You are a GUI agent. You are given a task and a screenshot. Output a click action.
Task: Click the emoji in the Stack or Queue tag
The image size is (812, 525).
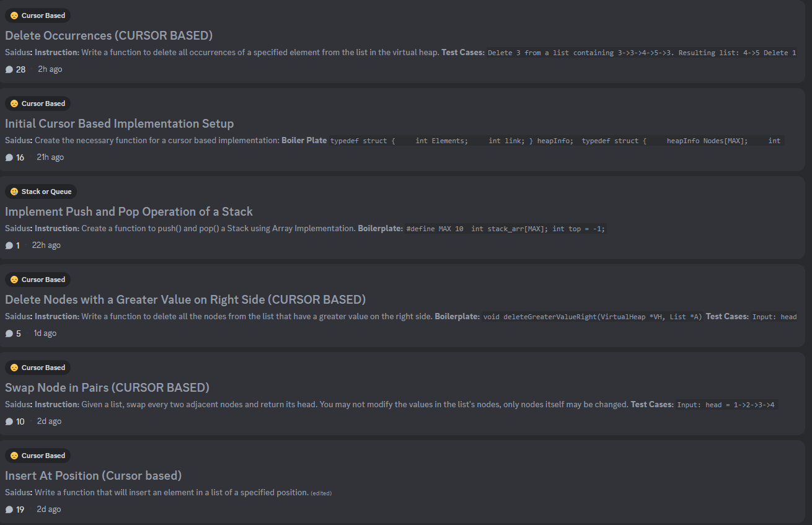pyautogui.click(x=14, y=192)
